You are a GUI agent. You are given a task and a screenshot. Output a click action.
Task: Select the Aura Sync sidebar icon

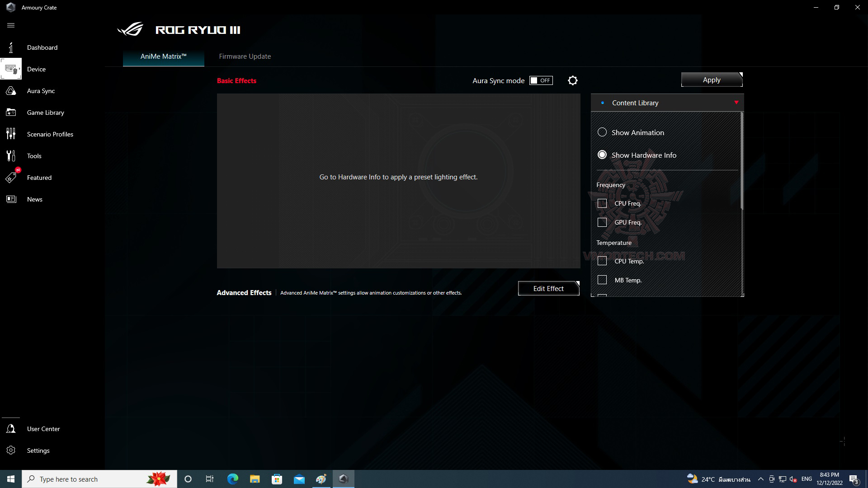coord(11,91)
